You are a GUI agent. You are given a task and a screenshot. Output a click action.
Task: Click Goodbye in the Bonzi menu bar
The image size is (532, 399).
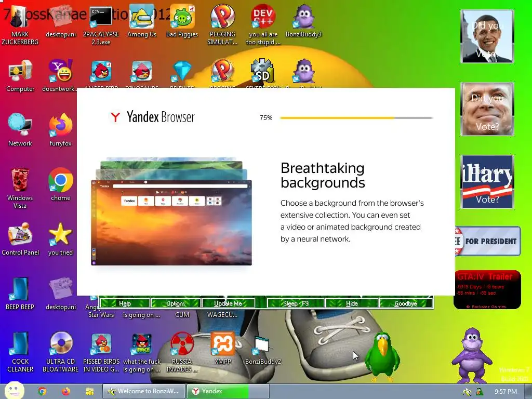click(x=406, y=303)
